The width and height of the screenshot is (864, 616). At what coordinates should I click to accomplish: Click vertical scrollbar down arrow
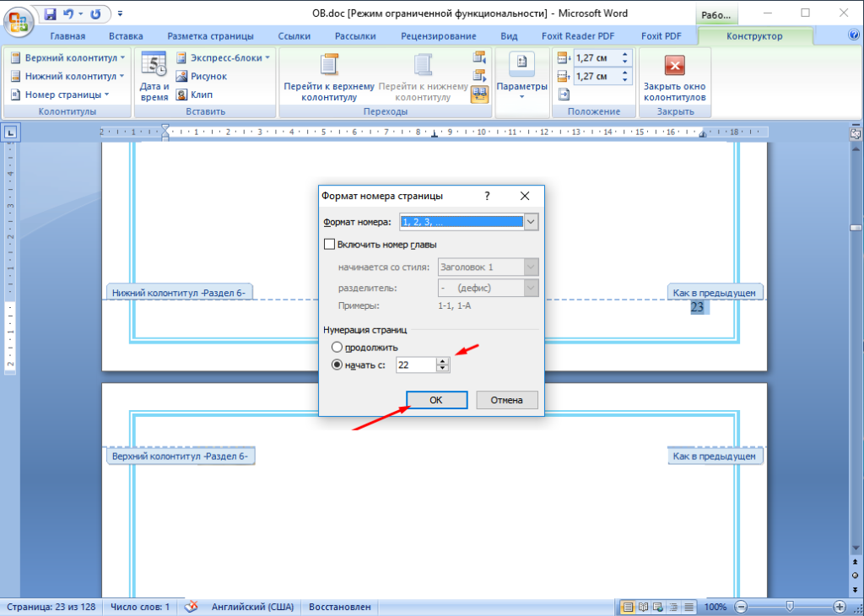tap(856, 548)
